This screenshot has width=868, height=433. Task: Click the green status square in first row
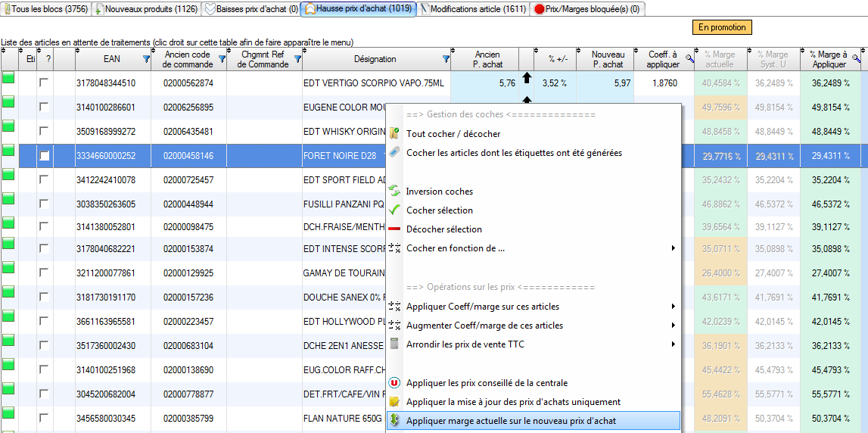click(x=8, y=78)
